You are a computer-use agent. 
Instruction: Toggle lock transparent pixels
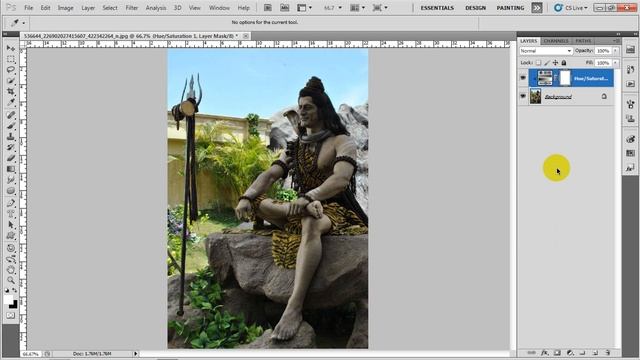538,63
